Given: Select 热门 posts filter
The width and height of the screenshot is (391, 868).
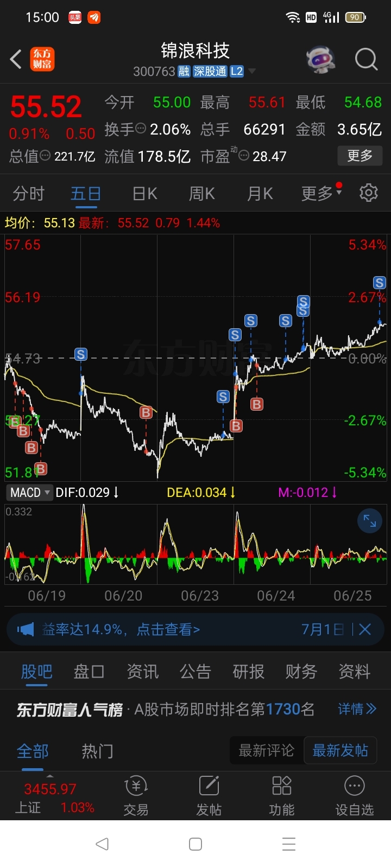Looking at the screenshot, I should (97, 751).
